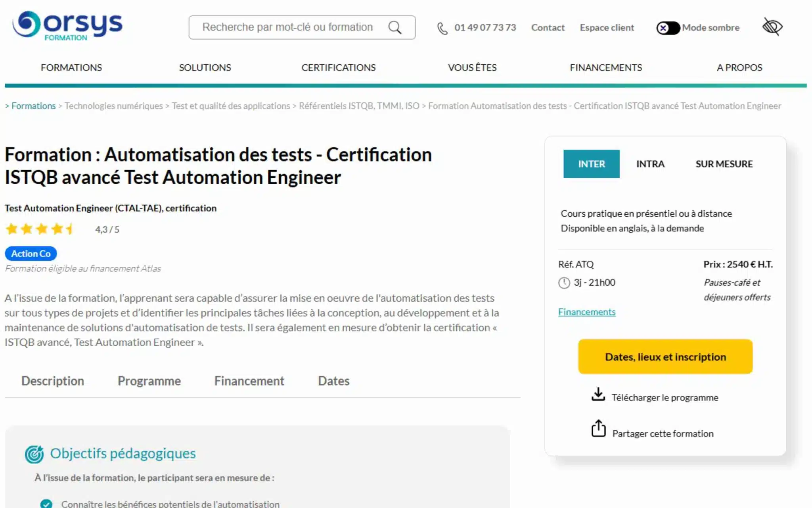This screenshot has height=508, width=812.
Task: Click the Prix : 2540 € H.T. text
Action: [738, 264]
